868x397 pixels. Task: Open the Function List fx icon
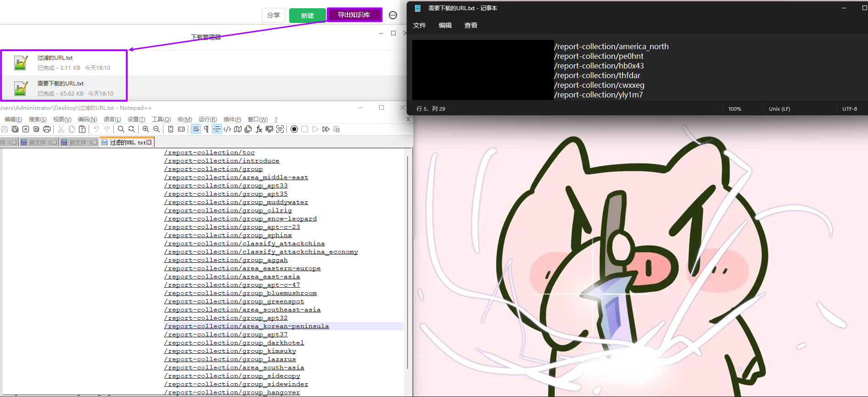tap(259, 129)
